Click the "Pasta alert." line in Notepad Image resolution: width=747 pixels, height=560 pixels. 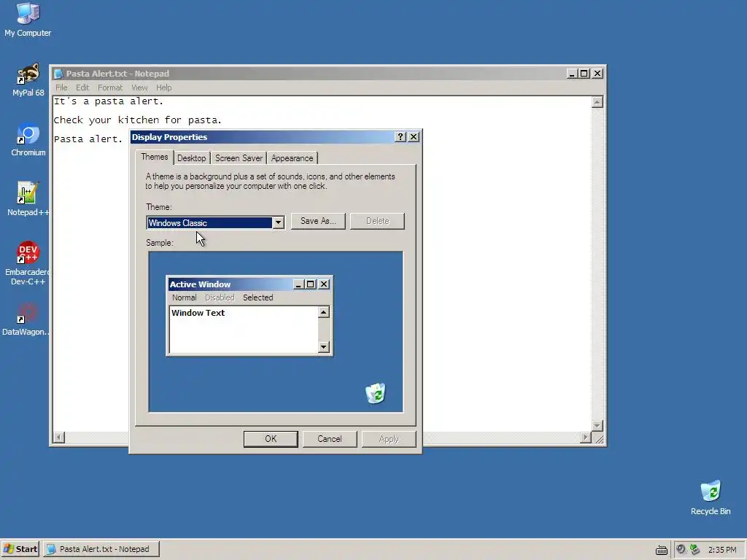88,139
